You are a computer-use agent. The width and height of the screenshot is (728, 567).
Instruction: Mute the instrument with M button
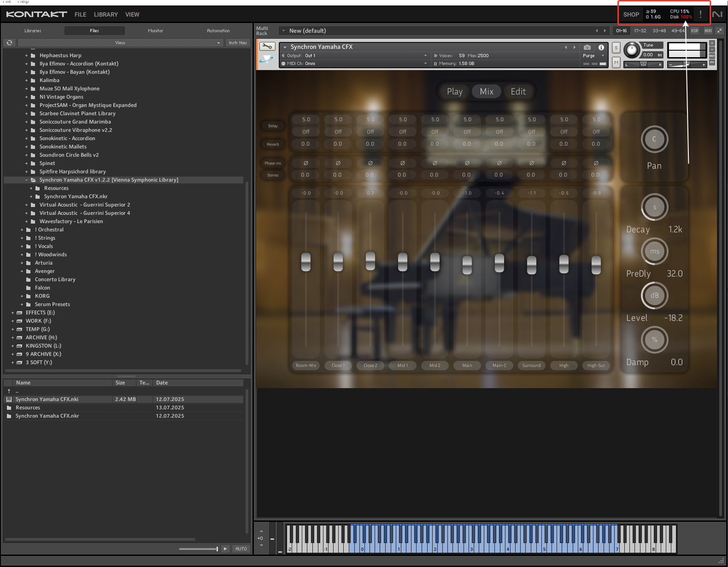click(x=616, y=62)
